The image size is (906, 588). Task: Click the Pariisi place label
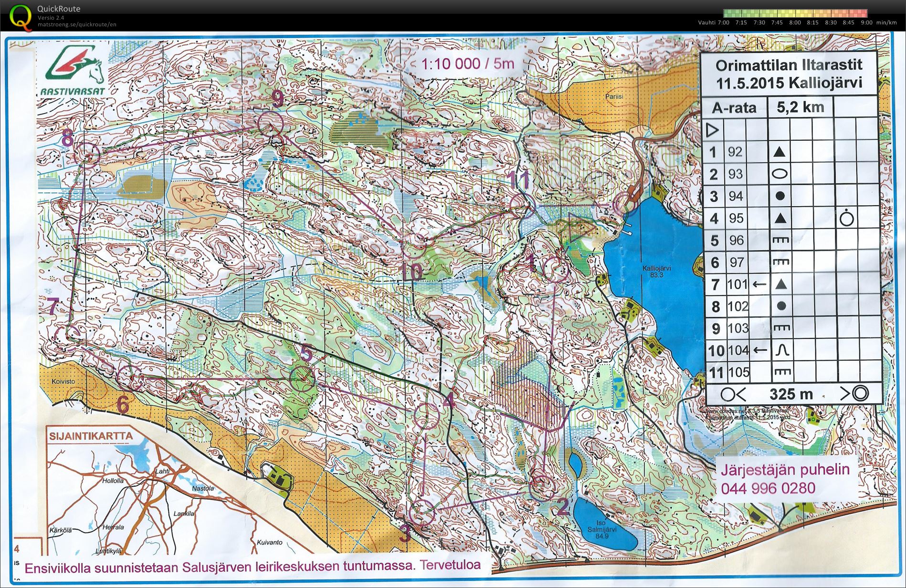point(614,96)
